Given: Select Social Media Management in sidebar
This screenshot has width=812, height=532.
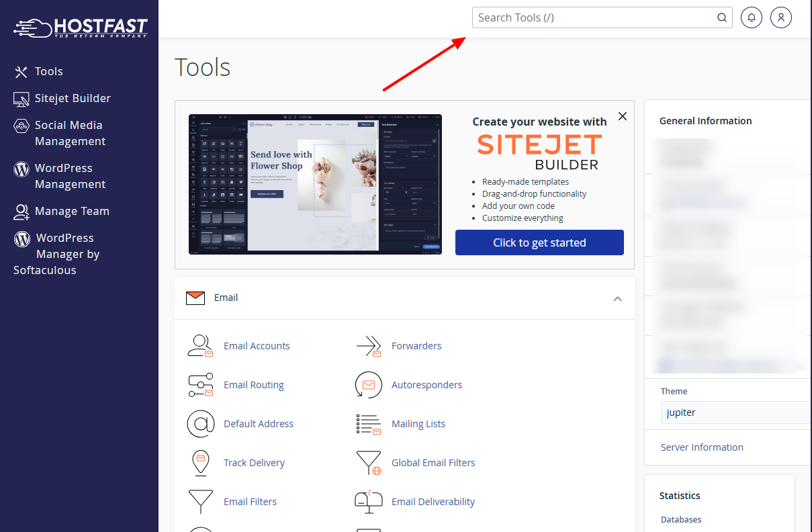Looking at the screenshot, I should (x=70, y=133).
